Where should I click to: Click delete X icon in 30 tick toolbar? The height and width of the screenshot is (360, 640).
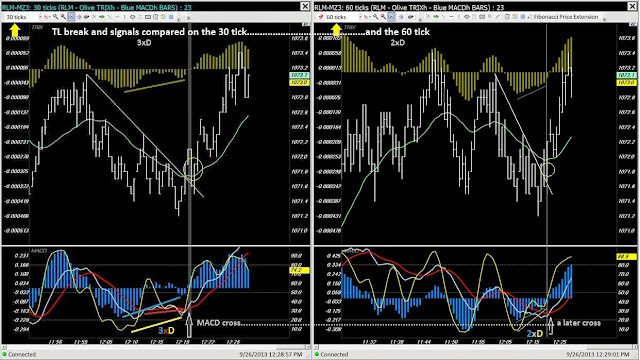pos(94,17)
